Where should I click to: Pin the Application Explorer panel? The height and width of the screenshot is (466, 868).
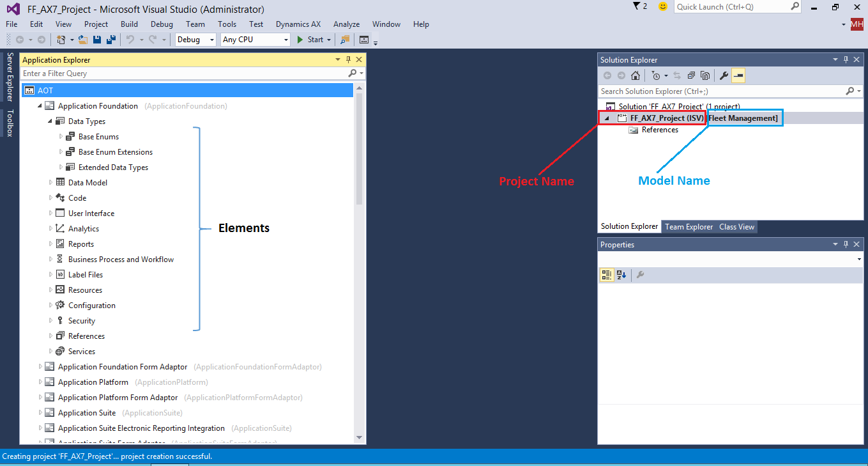pyautogui.click(x=348, y=59)
